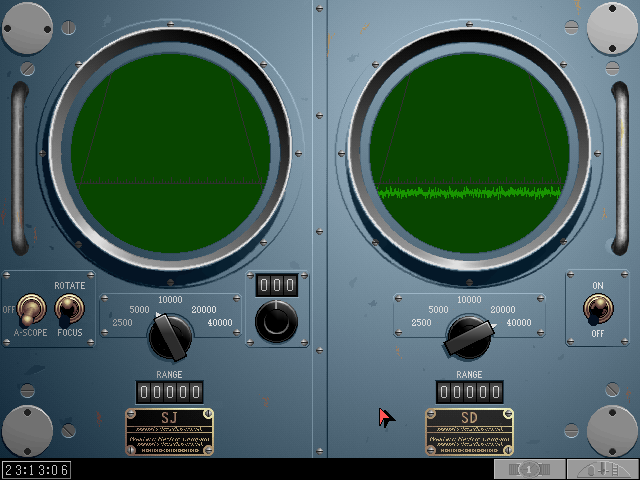Flip the Rotate/Focus toggle switch
This screenshot has width=640, height=480.
[69, 308]
